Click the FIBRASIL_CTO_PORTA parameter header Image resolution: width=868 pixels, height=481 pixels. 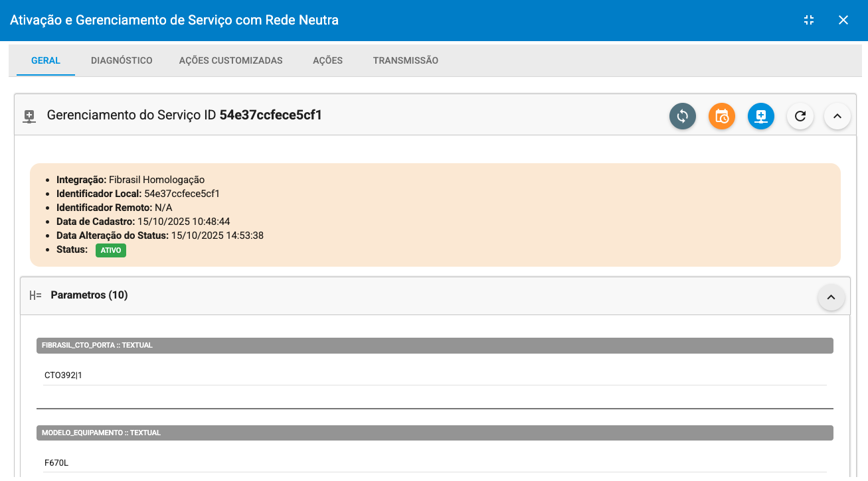pyautogui.click(x=434, y=345)
